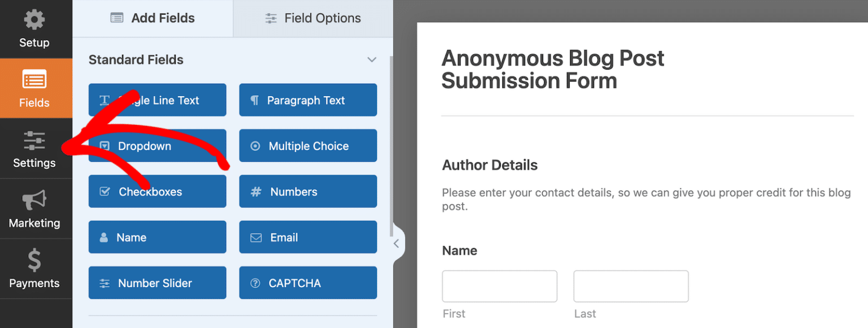Add a Number Slider field

157,283
